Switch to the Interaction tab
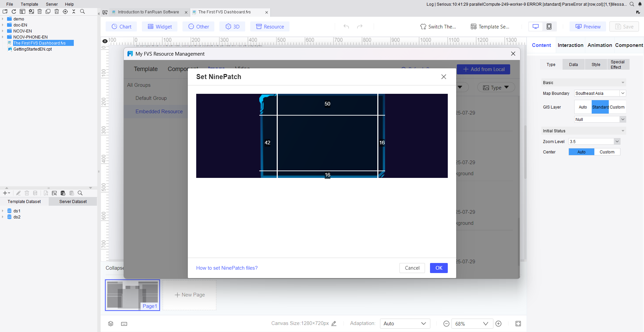This screenshot has height=332, width=644. tap(570, 45)
